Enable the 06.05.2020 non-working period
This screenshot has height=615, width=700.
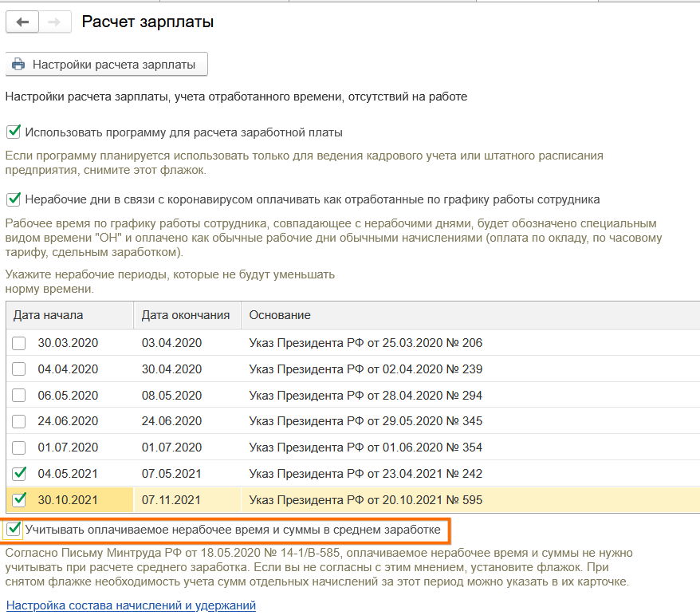pyautogui.click(x=19, y=396)
